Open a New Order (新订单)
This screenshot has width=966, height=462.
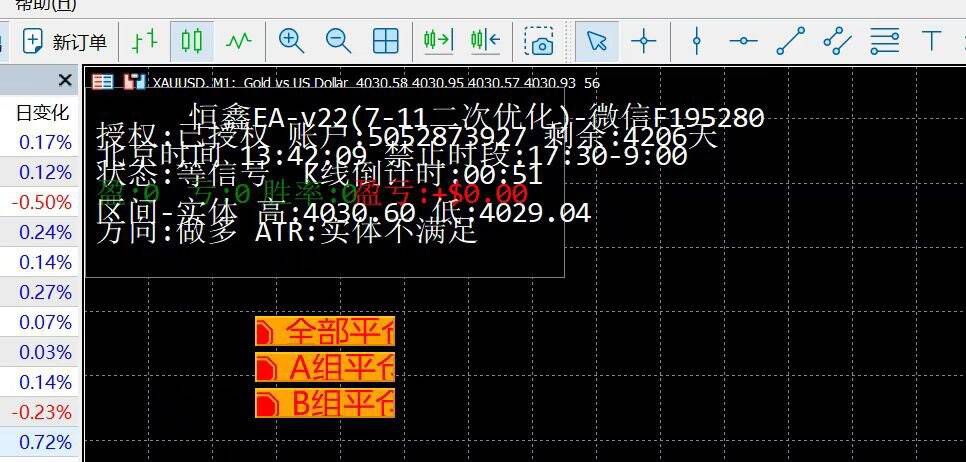(x=64, y=42)
